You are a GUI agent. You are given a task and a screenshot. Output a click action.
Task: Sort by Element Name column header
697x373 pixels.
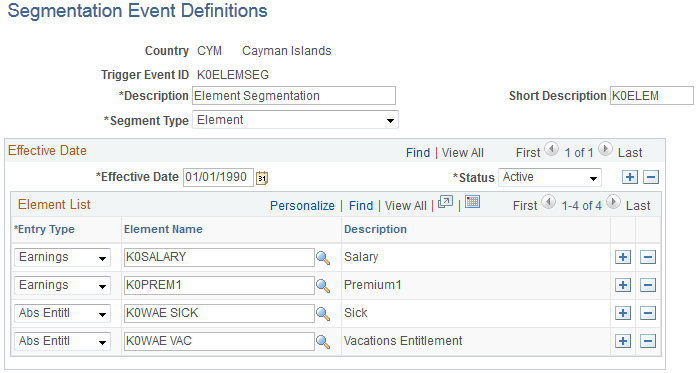[x=163, y=229]
